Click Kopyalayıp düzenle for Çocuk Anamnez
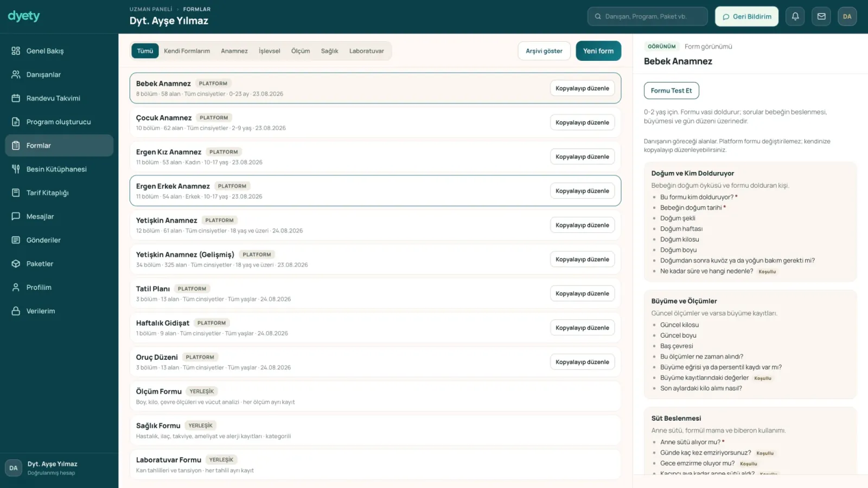Screen dimensions: 868x488 pos(582,123)
